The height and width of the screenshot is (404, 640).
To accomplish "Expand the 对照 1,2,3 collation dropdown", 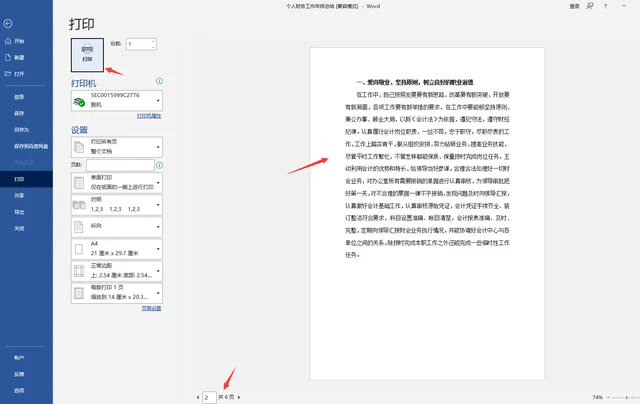I will [x=117, y=204].
